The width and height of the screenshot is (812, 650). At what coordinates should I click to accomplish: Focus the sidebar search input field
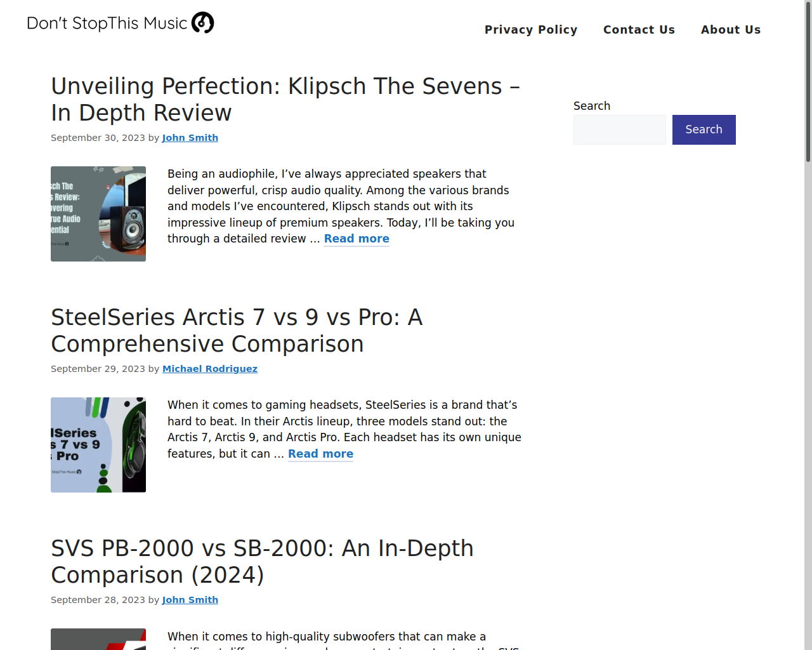[x=620, y=129]
